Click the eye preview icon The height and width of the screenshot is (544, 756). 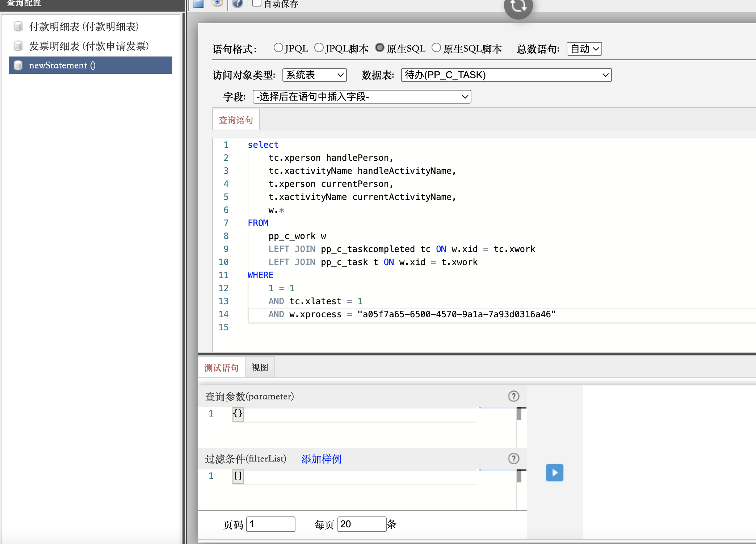[x=217, y=3]
